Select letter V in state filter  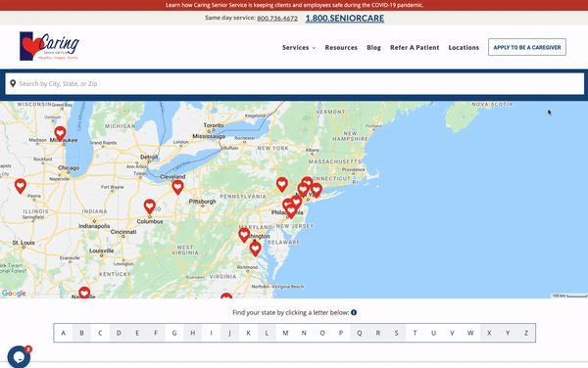tap(452, 333)
